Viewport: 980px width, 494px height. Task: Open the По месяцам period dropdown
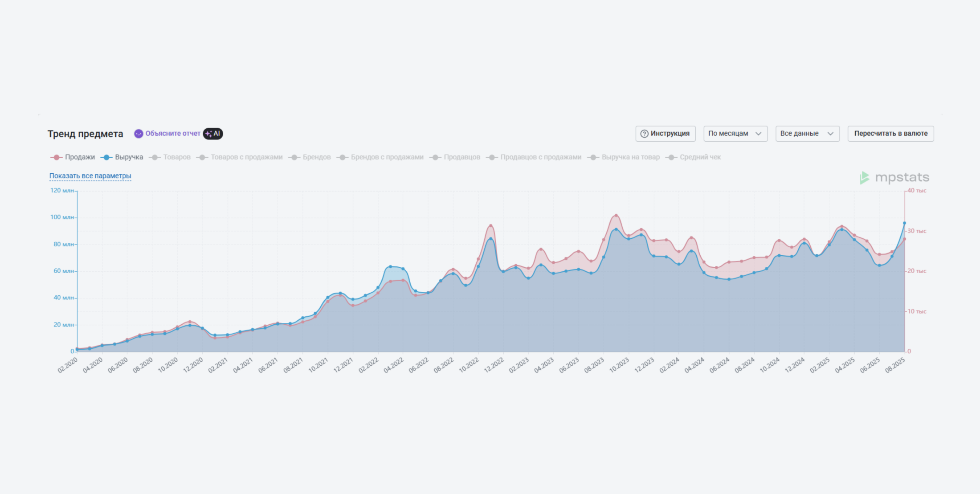735,134
